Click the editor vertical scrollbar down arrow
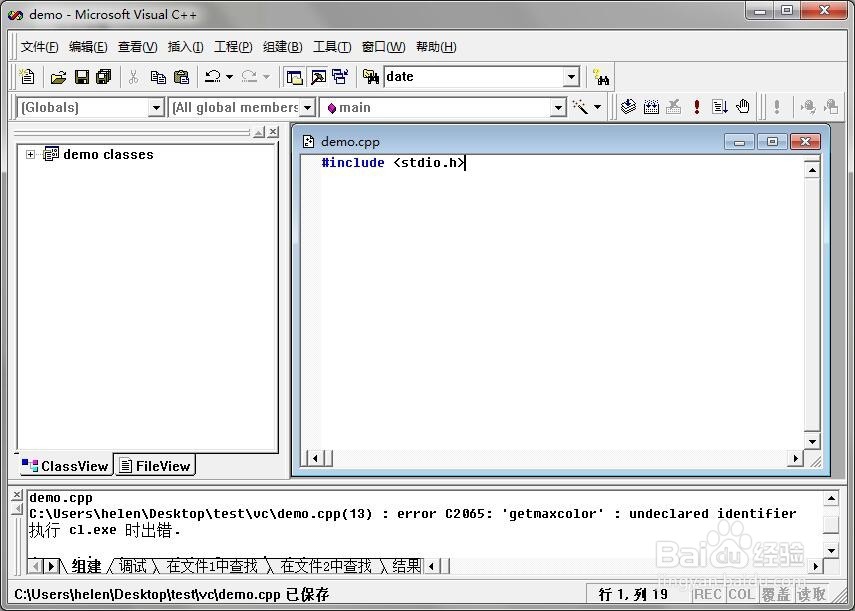This screenshot has height=611, width=855. (812, 442)
